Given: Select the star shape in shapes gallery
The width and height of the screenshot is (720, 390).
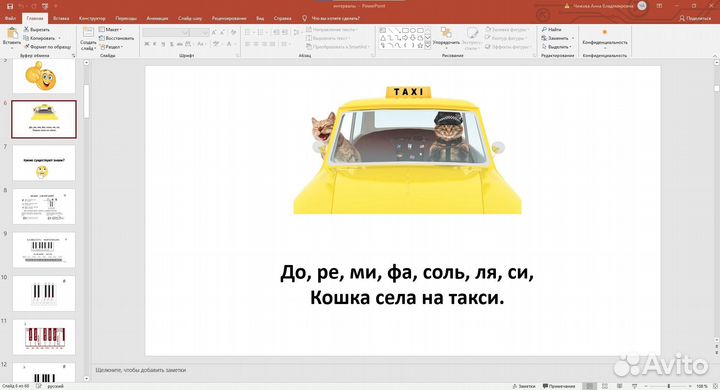Looking at the screenshot, I should coord(420,46).
